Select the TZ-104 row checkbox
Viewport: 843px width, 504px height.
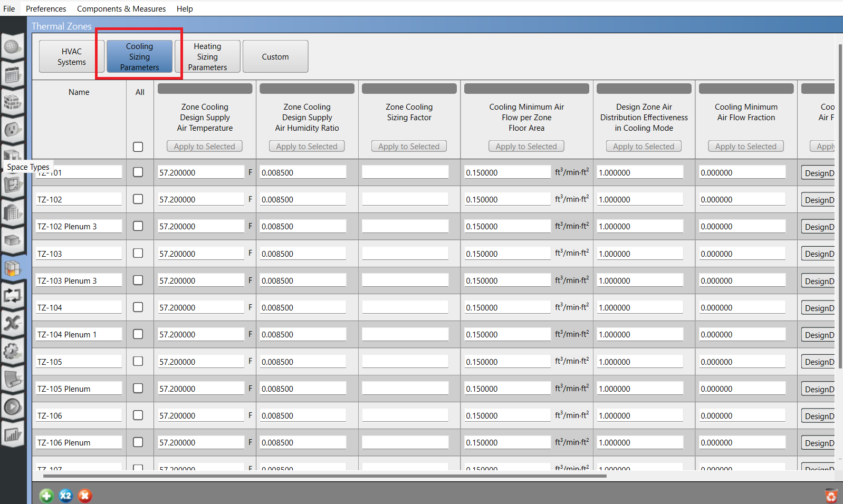[138, 307]
